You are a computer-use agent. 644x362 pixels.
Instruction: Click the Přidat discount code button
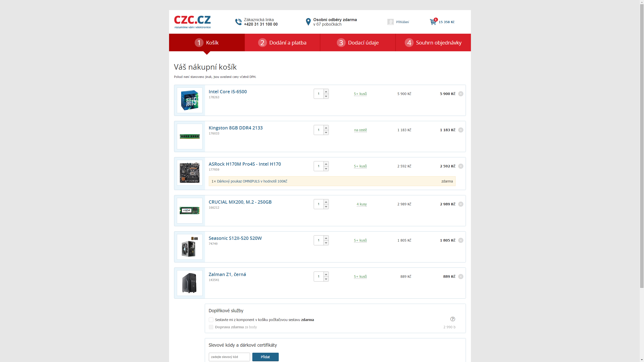(265, 357)
